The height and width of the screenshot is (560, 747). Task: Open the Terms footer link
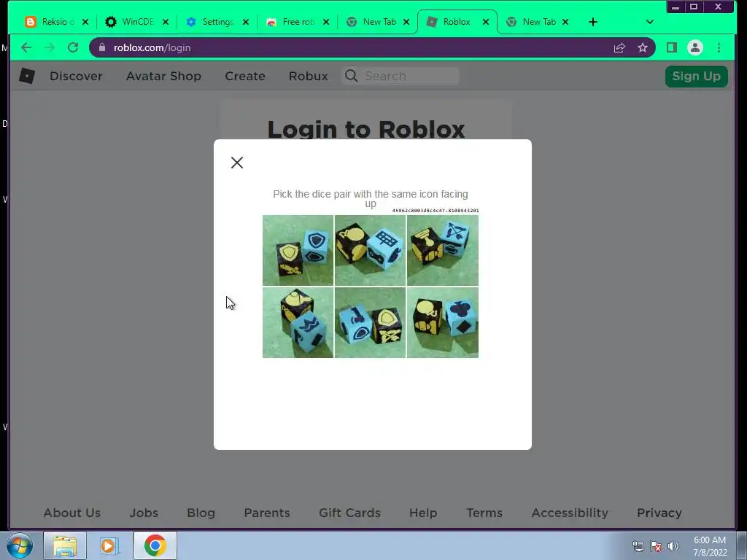[x=484, y=513]
